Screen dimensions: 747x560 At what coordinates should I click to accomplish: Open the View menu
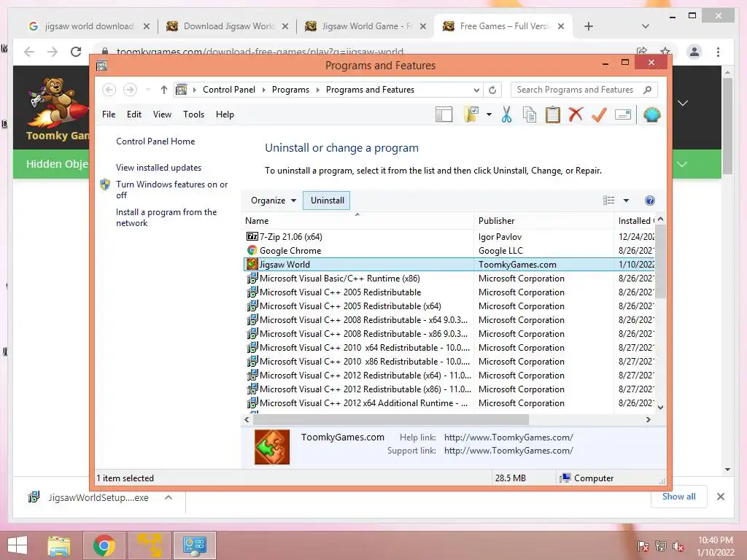(162, 114)
